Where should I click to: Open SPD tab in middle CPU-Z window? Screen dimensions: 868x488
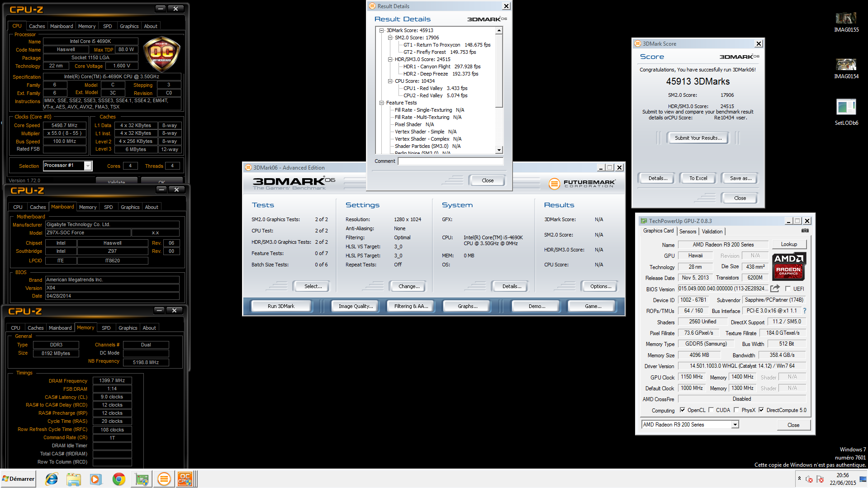pos(108,207)
